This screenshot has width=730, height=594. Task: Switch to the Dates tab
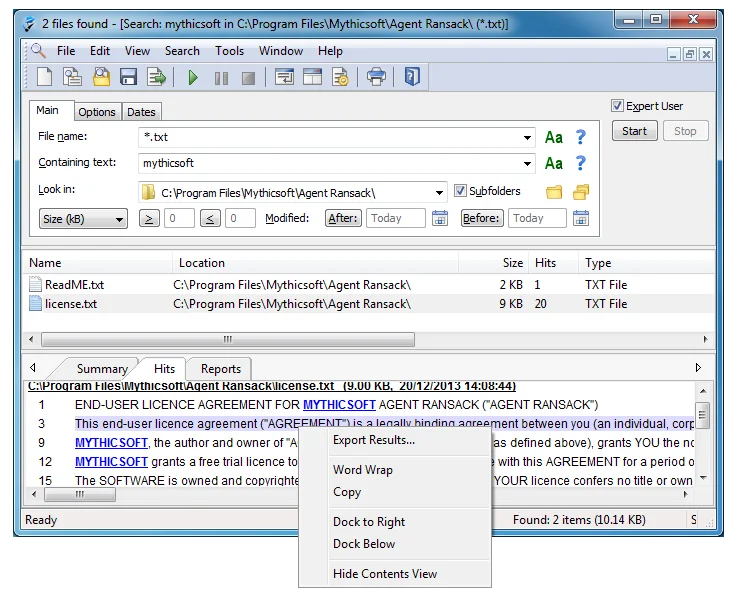click(x=141, y=112)
